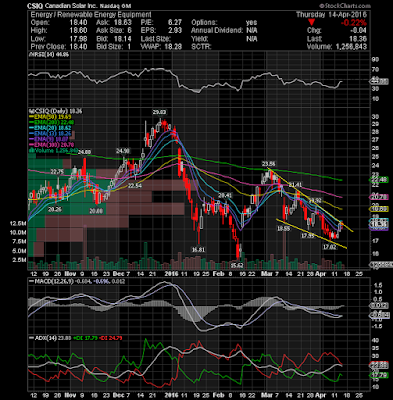Screen dimensions: 393x400
Task: Click the ADX(14) indicator label
Action: tap(43, 338)
